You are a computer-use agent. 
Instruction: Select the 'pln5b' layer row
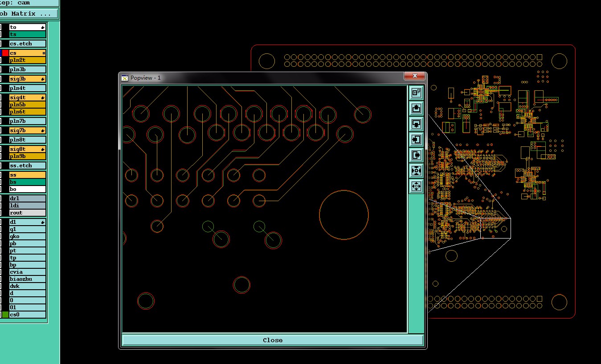[x=28, y=105]
